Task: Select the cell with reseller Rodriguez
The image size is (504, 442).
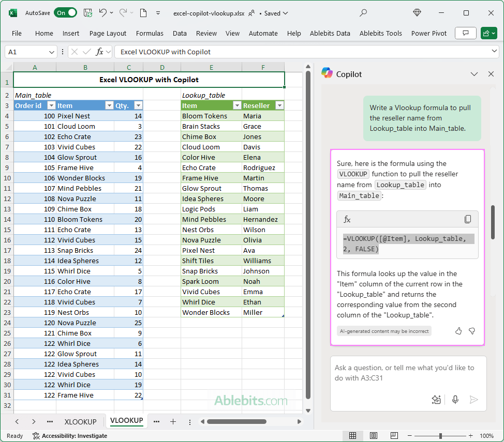Action: point(263,167)
